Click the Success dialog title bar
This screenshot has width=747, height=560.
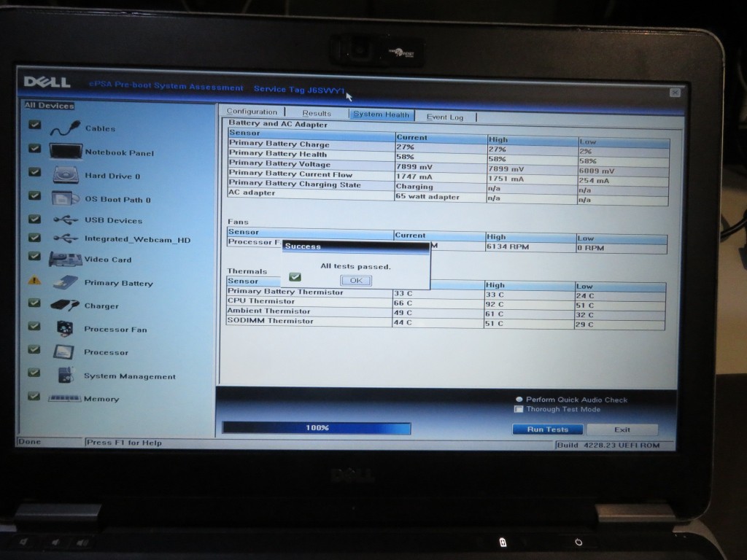356,246
